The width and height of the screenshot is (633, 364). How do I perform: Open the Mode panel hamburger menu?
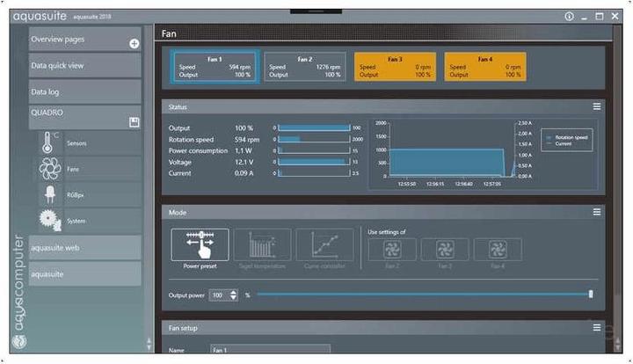coord(597,212)
